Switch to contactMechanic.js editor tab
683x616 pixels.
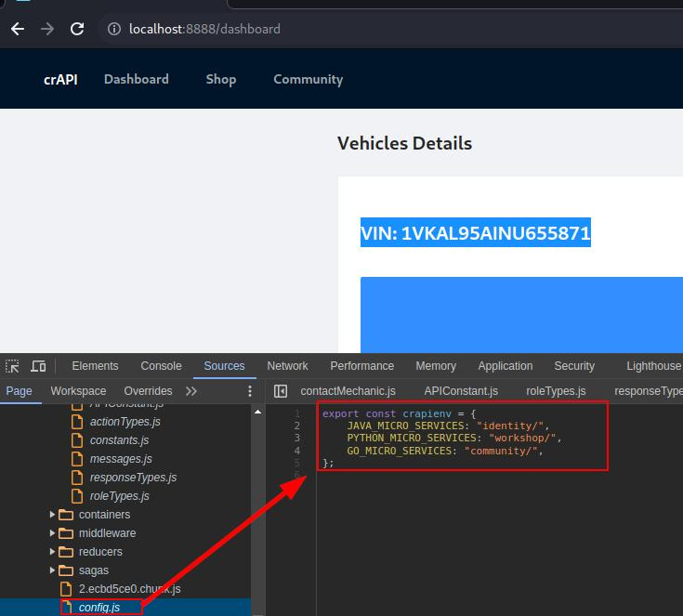click(348, 391)
